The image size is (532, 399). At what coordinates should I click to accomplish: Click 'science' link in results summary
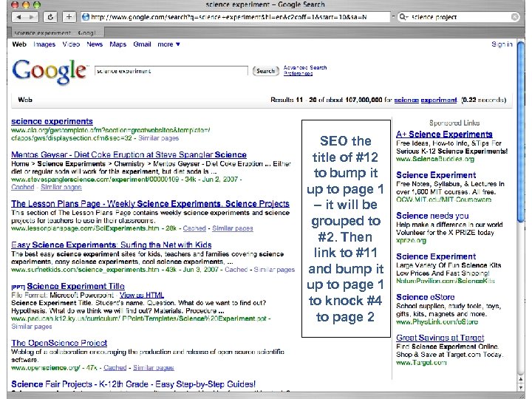406,100
